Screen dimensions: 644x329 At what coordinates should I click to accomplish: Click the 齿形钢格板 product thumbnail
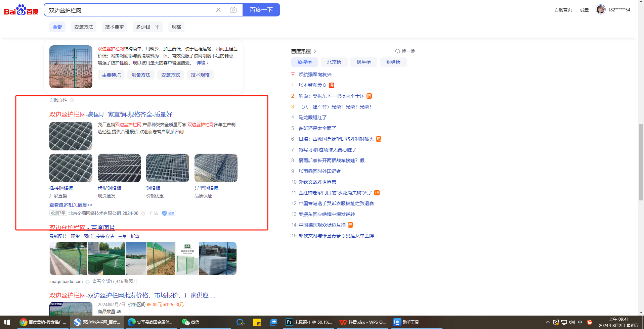coord(119,168)
